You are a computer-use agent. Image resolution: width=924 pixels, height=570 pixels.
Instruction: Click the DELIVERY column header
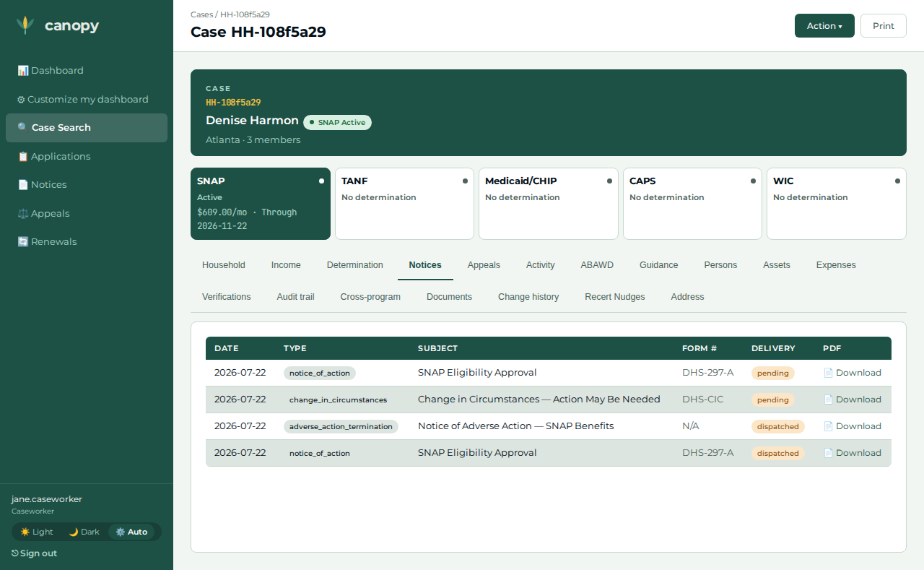(773, 348)
